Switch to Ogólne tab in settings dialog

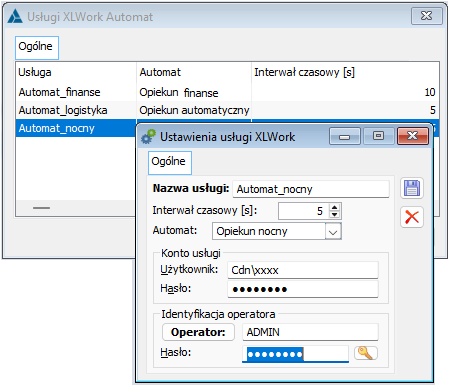(170, 162)
